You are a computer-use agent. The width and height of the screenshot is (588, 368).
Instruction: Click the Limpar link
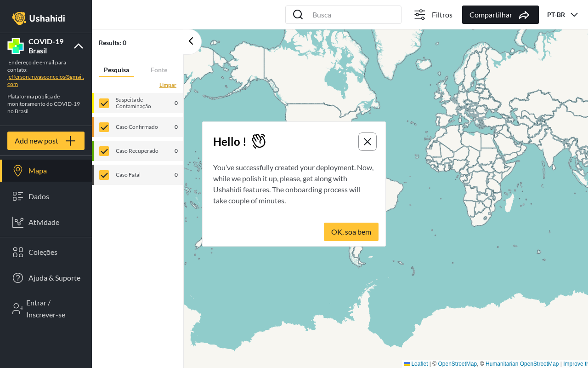coord(168,85)
